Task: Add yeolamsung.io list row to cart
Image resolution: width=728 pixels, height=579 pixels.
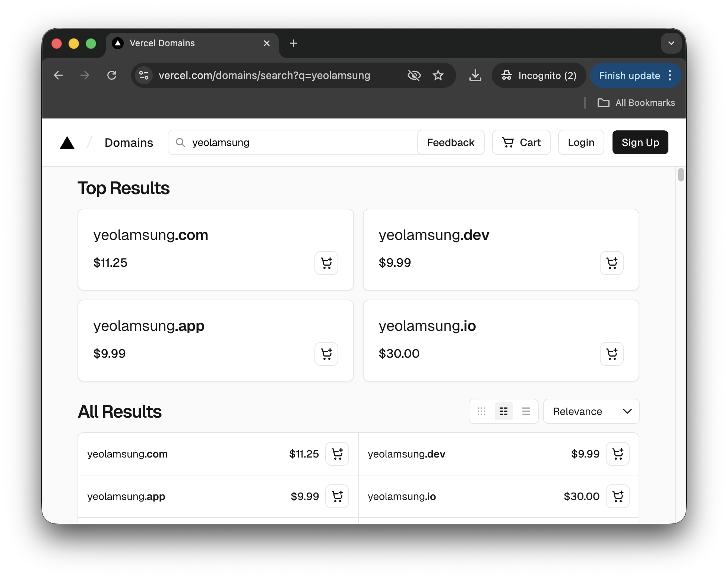Action: (617, 496)
